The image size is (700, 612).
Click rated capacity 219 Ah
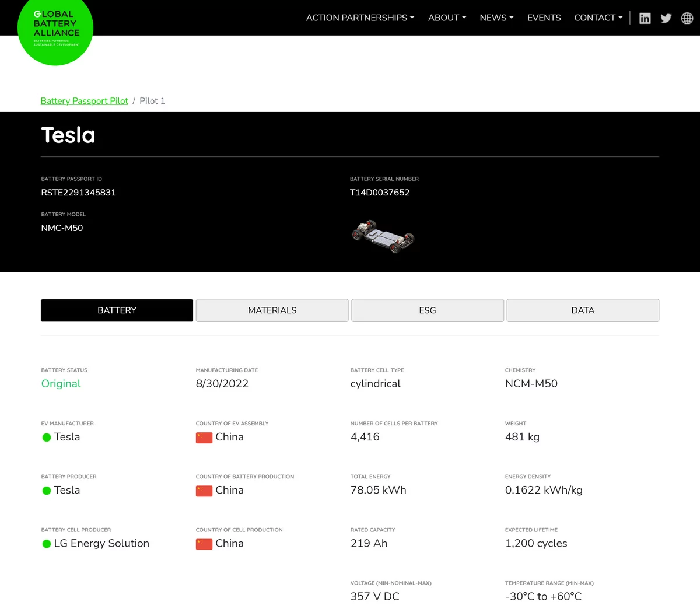click(369, 543)
